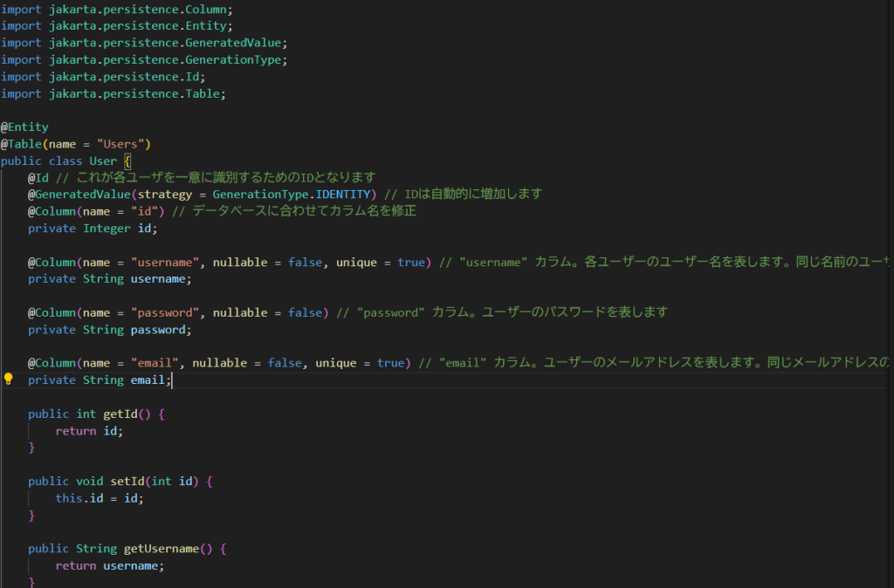Click the private String username field line
The height and width of the screenshot is (588, 894).
(109, 279)
